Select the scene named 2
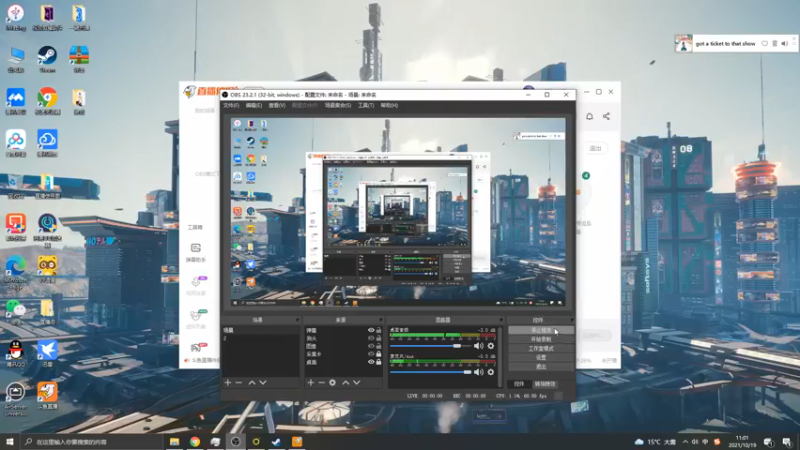Viewport: 800px width, 450px height. (261, 338)
